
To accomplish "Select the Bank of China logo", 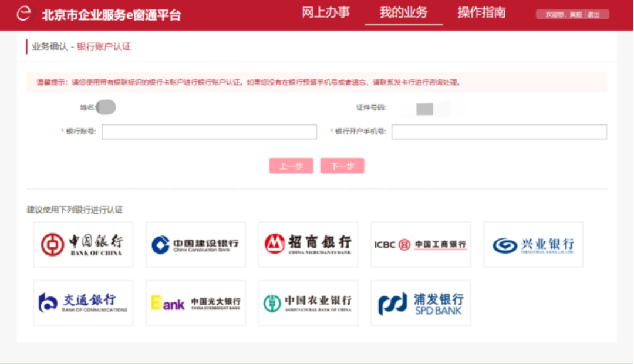I will pyautogui.click(x=83, y=244).
